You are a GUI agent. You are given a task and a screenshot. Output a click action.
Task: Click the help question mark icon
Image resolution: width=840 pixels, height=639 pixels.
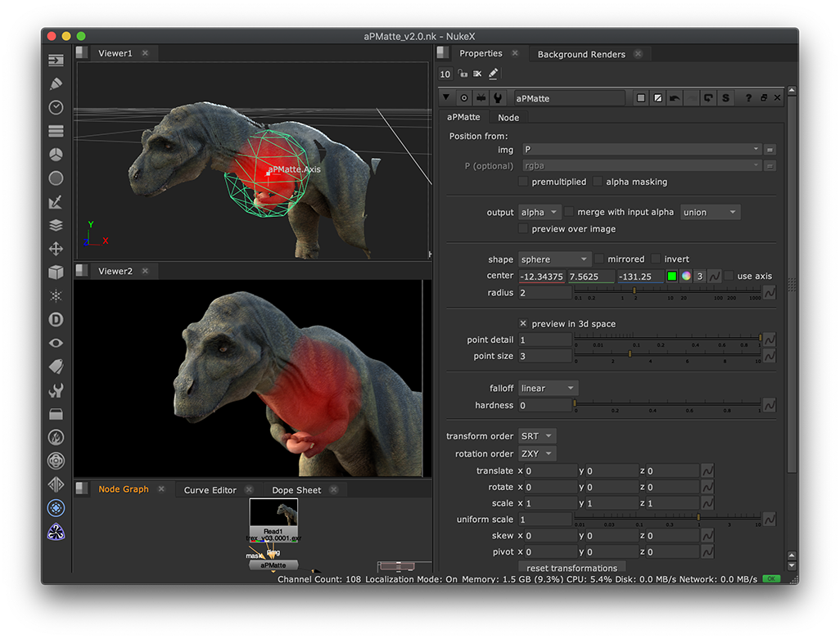coord(747,98)
